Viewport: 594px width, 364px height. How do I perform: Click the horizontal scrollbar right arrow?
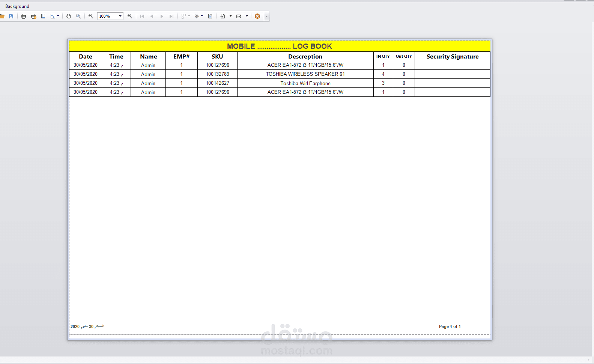point(588,360)
